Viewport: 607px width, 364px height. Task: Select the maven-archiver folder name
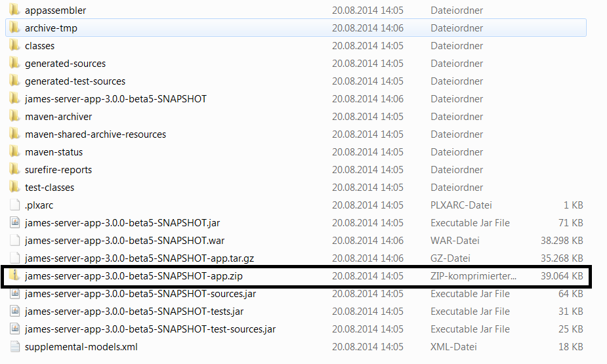click(58, 117)
